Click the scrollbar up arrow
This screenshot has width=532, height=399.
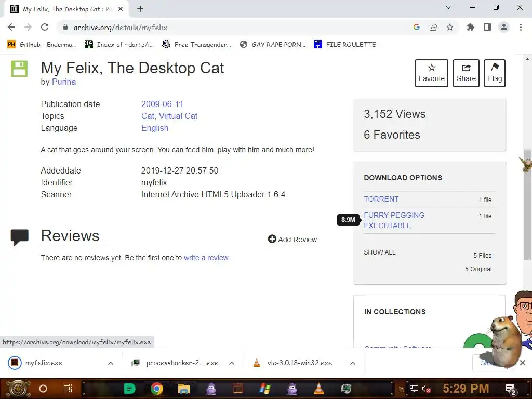point(527,59)
